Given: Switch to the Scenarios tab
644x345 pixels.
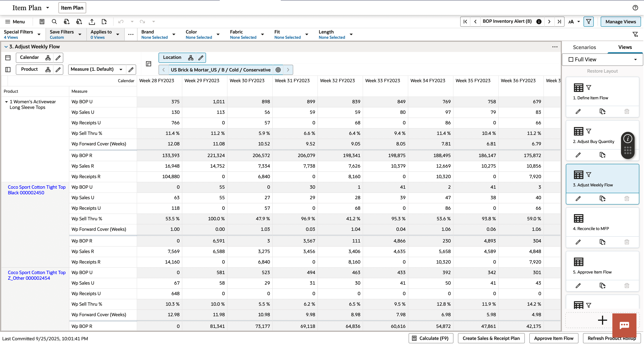Looking at the screenshot, I should click(x=584, y=47).
